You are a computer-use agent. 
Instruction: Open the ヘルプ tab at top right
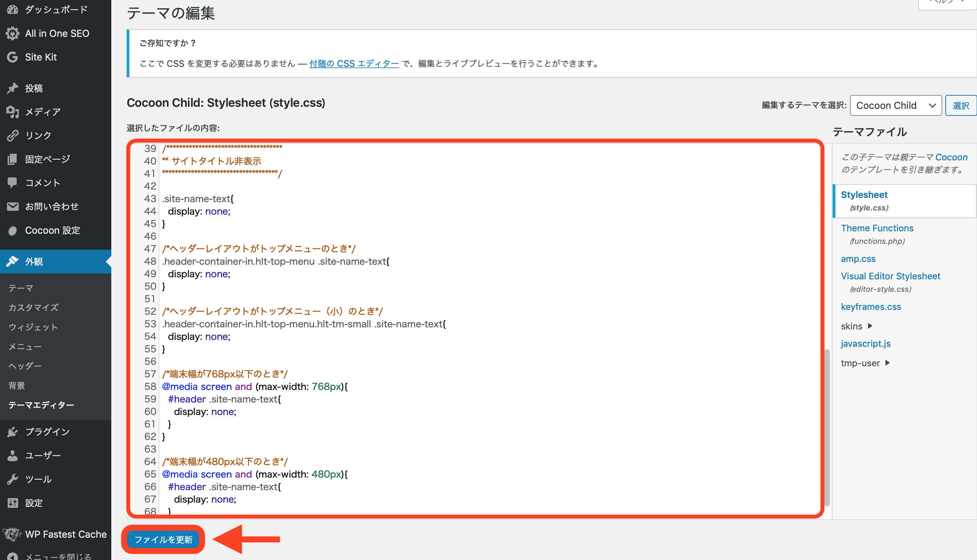[x=947, y=3]
